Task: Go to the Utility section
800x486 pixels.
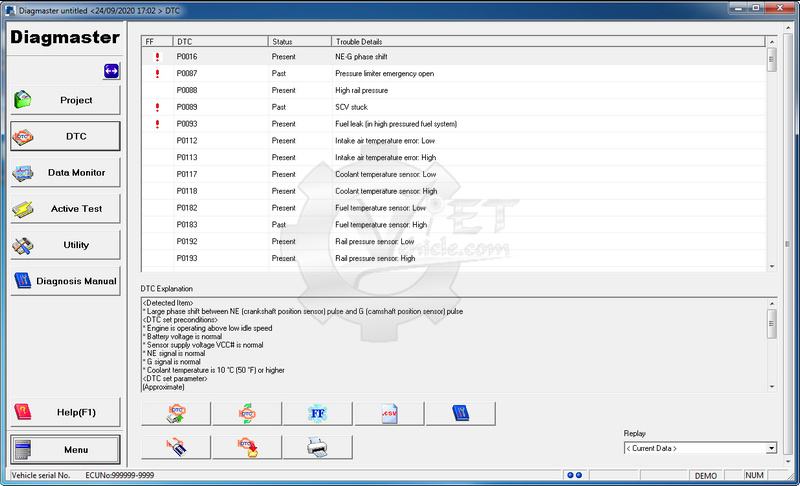Action: [65, 245]
